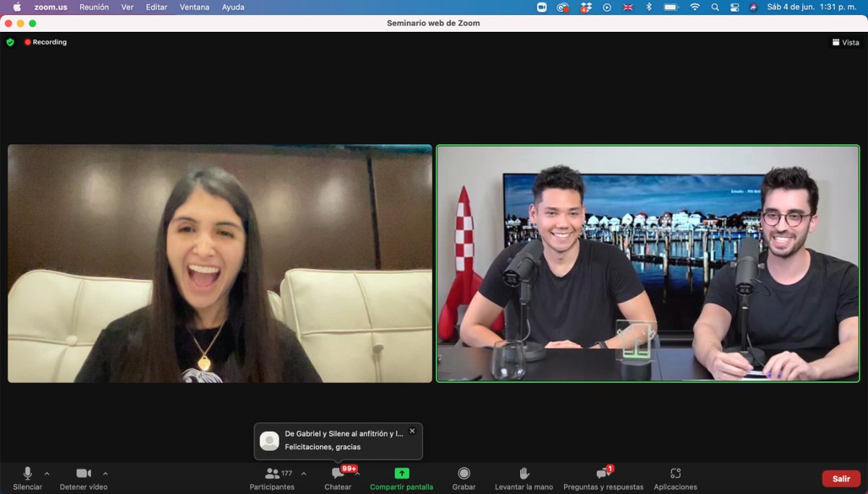
Task: Select the two men's video tile
Action: click(x=648, y=263)
